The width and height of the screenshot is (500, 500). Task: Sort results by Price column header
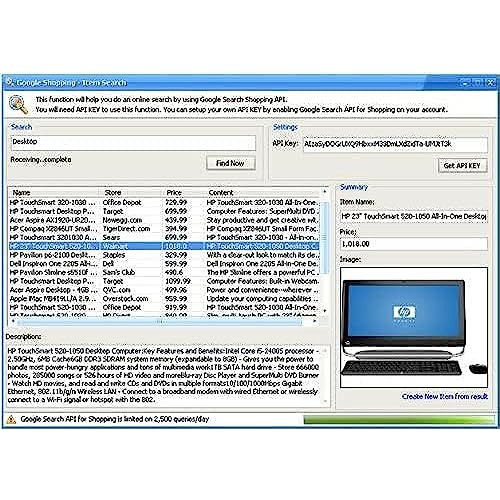183,192
